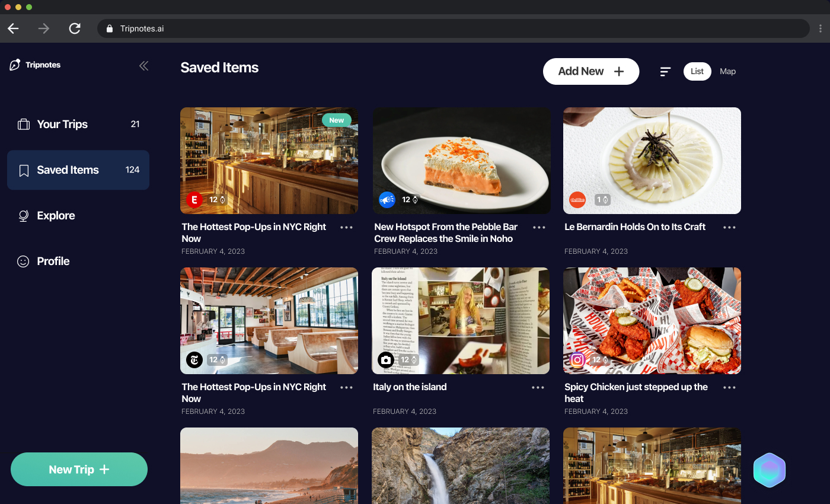The image size is (830, 504).
Task: Open Profile page from sidebar
Action: [x=78, y=261]
